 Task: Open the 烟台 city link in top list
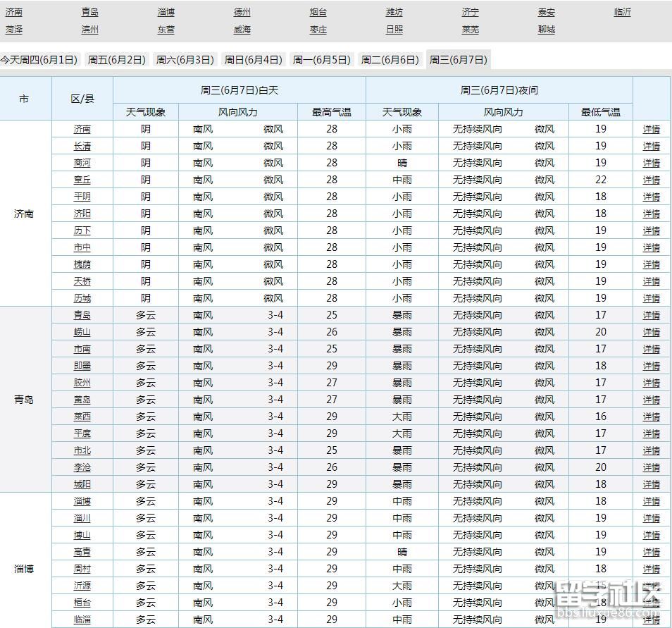318,12
